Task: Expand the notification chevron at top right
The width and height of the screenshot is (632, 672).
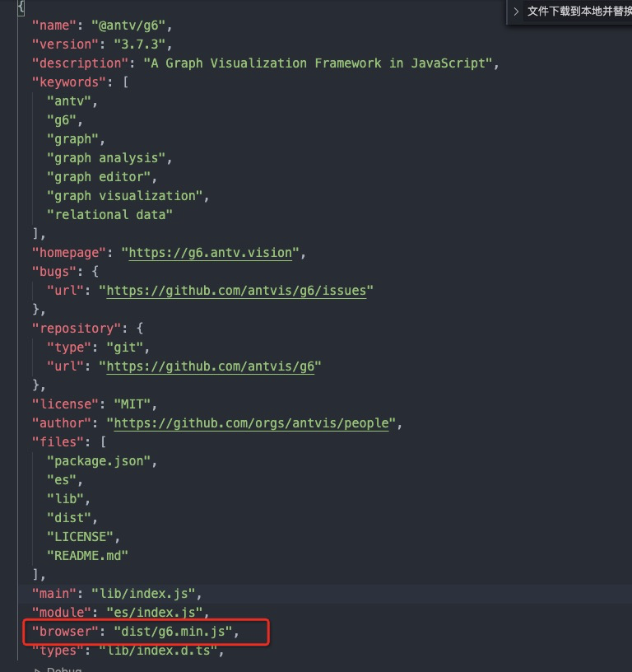Action: click(x=516, y=12)
